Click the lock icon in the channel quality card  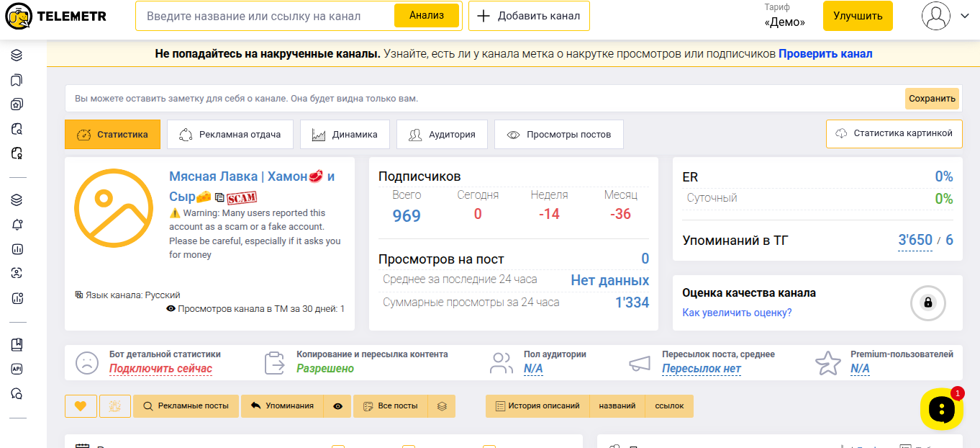pos(927,303)
